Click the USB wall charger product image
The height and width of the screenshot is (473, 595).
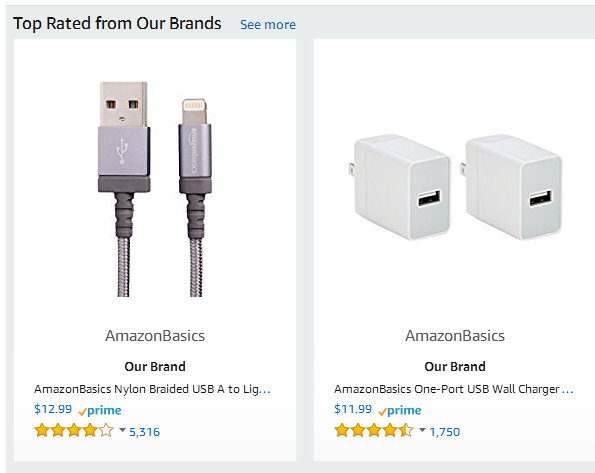coord(455,187)
